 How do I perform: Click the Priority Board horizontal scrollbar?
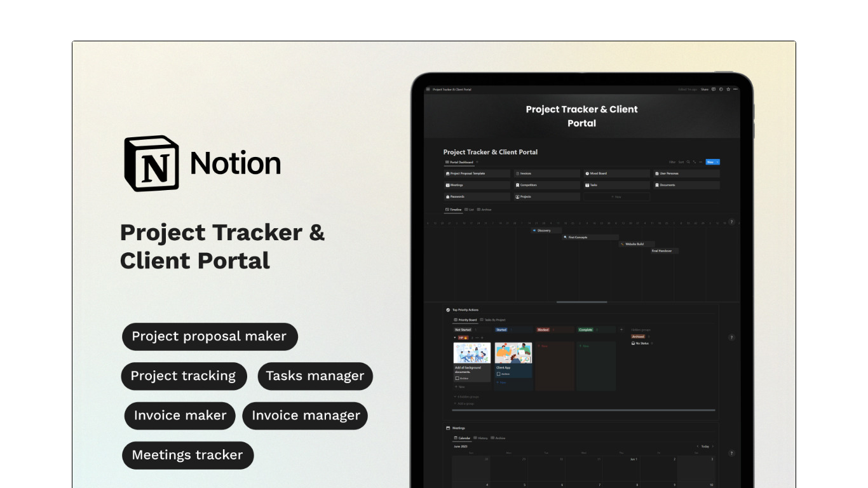584,410
